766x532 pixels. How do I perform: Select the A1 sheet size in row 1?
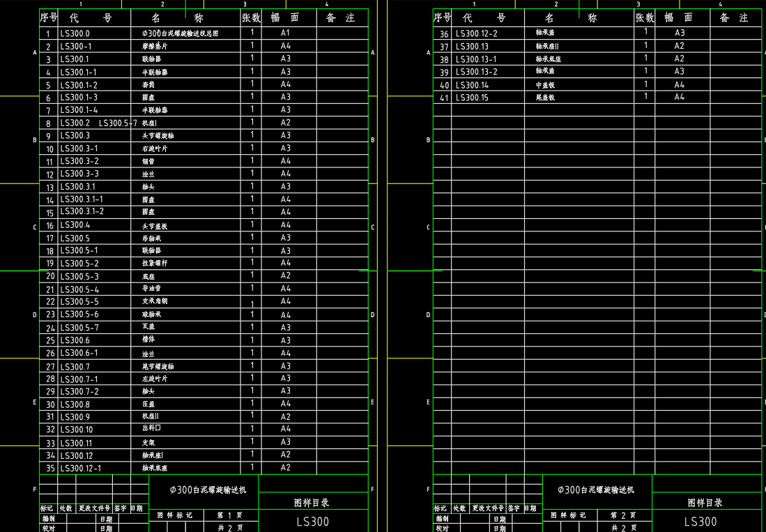pyautogui.click(x=285, y=33)
